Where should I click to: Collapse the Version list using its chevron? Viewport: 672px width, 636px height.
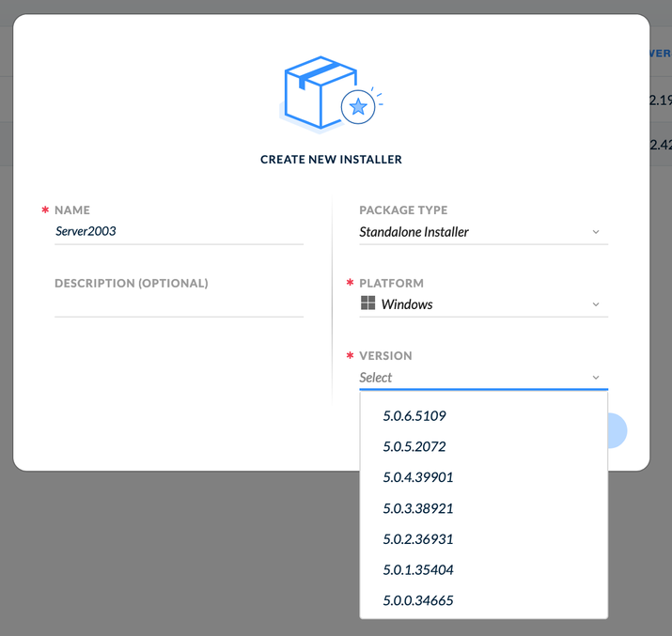click(x=596, y=378)
